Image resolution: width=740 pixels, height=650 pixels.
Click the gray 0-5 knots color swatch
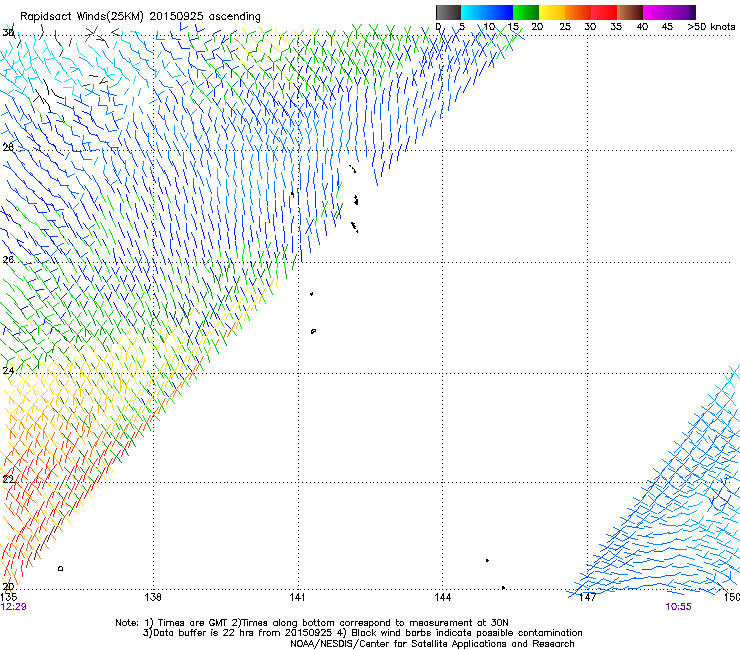coord(448,12)
